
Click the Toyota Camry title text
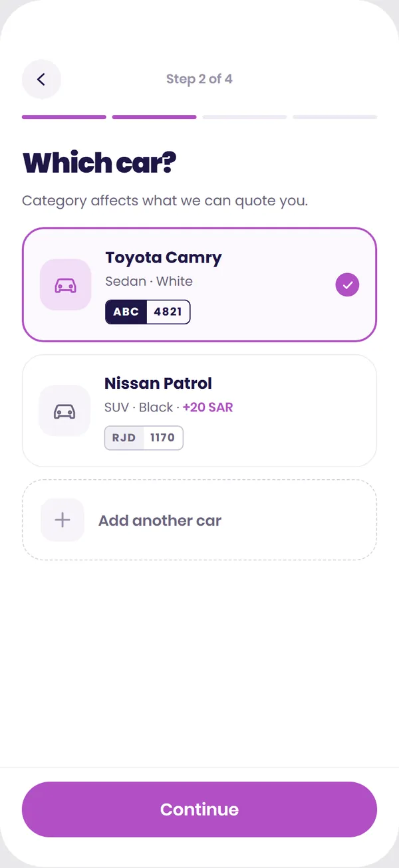pyautogui.click(x=164, y=258)
